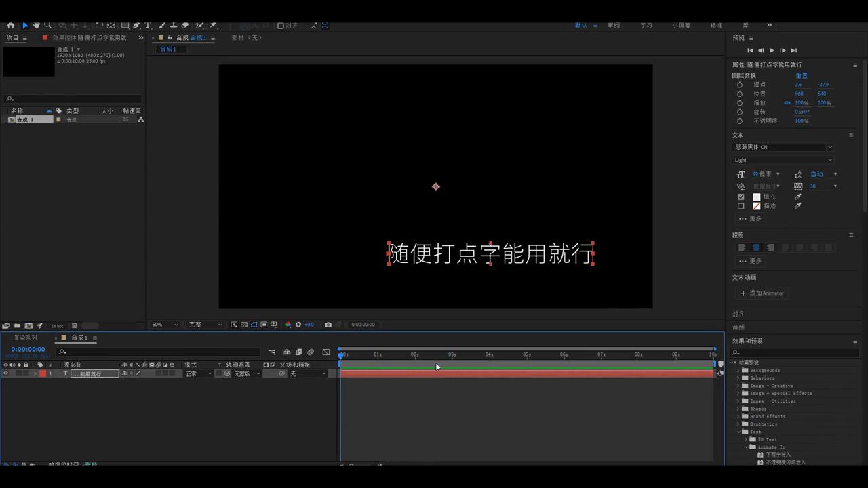Select the Pen tool in the toolbar
The width and height of the screenshot is (868, 488).
pyautogui.click(x=136, y=25)
